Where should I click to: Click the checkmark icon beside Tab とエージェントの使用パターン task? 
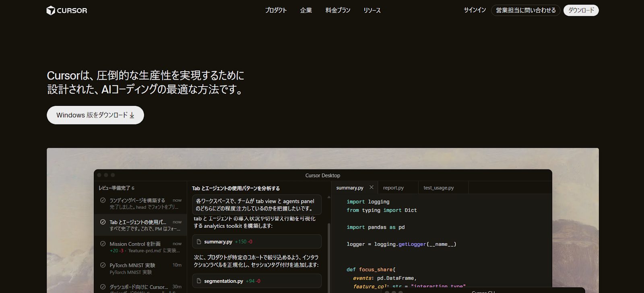point(103,222)
